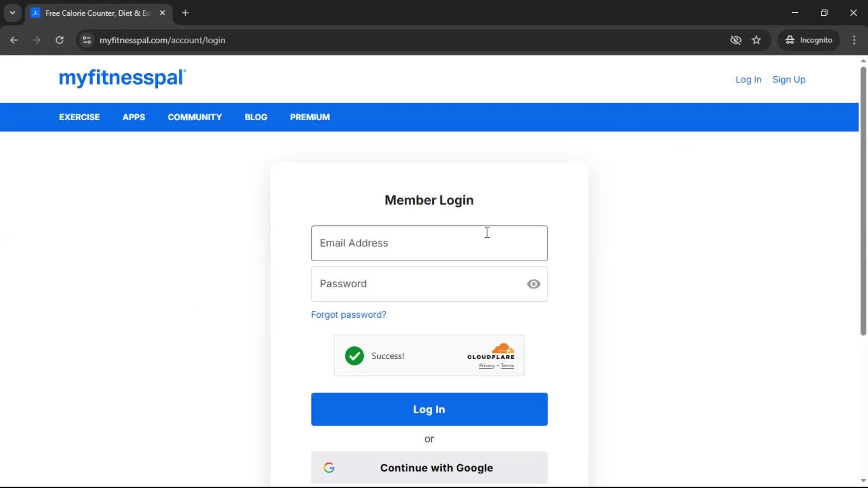The width and height of the screenshot is (868, 488).
Task: Click the Forgot password? link
Action: pyautogui.click(x=349, y=314)
